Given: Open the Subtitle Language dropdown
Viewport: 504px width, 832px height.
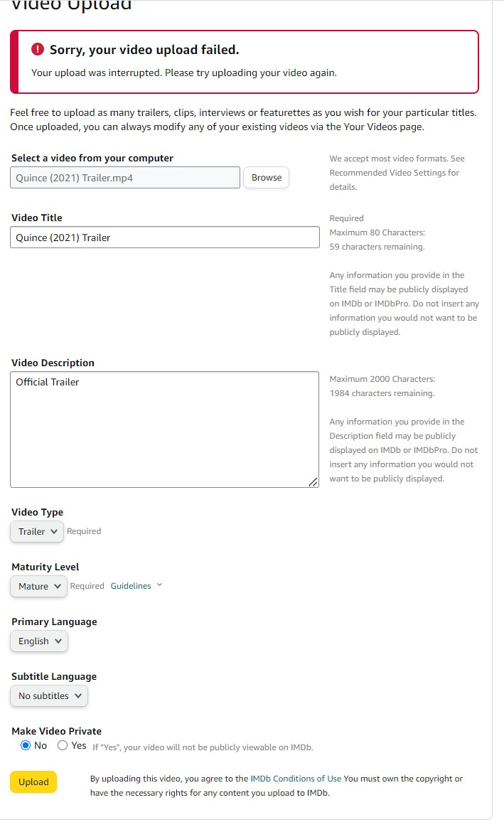Looking at the screenshot, I should (x=49, y=695).
